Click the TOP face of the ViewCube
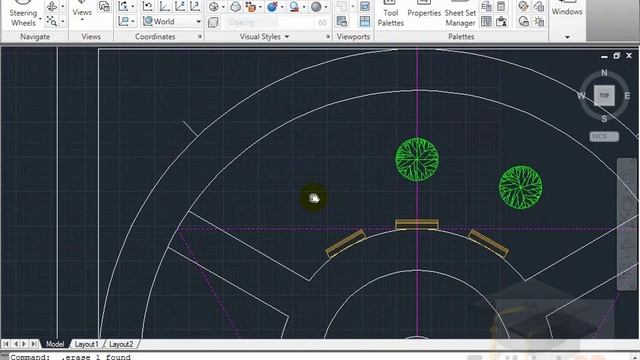The height and width of the screenshot is (360, 640). pyautogui.click(x=604, y=96)
